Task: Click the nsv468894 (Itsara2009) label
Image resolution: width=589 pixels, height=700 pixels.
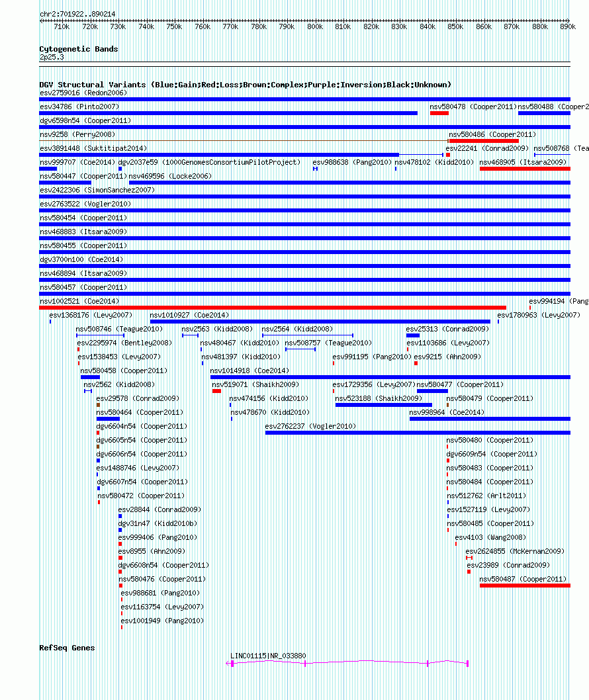Action: [x=83, y=273]
